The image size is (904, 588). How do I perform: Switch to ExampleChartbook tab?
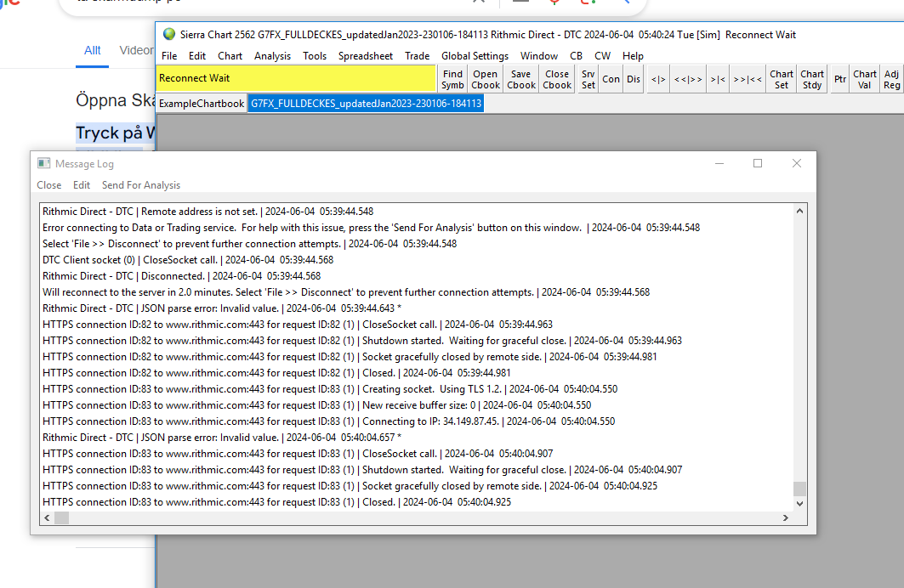(202, 104)
